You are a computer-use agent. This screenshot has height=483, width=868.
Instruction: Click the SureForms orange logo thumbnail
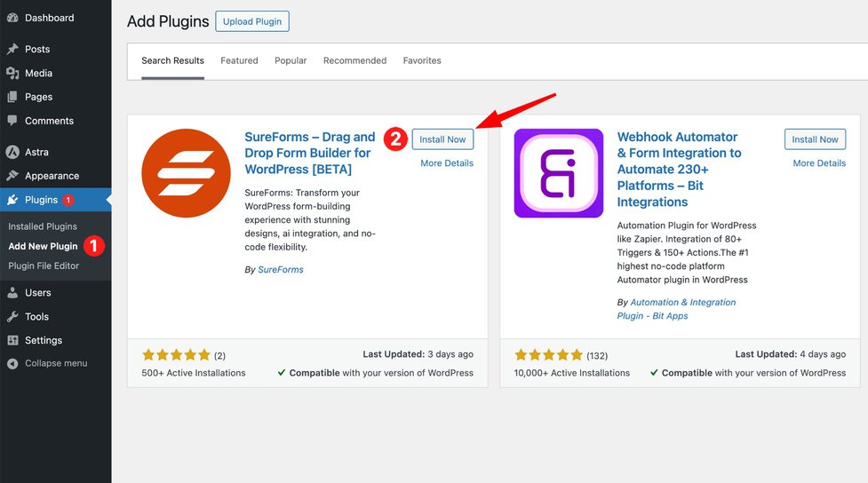pos(186,173)
